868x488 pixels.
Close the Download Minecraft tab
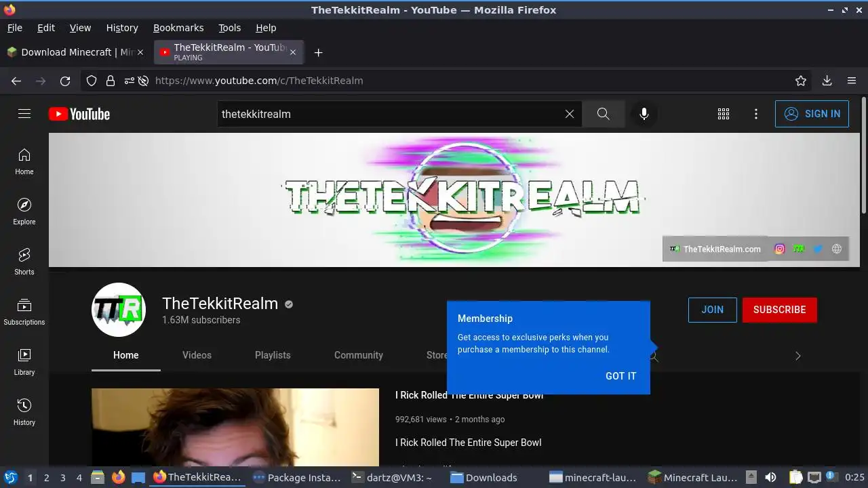(x=140, y=52)
